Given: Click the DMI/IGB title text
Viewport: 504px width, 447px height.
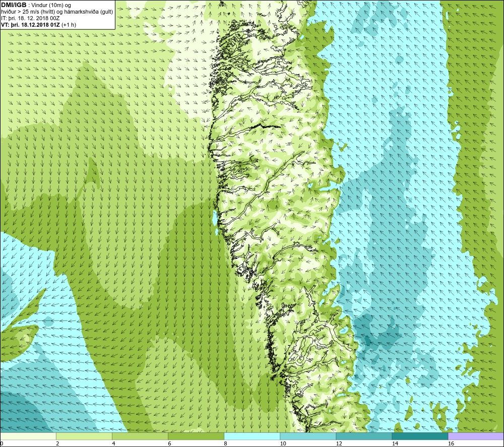Looking at the screenshot, I should click(x=14, y=5).
